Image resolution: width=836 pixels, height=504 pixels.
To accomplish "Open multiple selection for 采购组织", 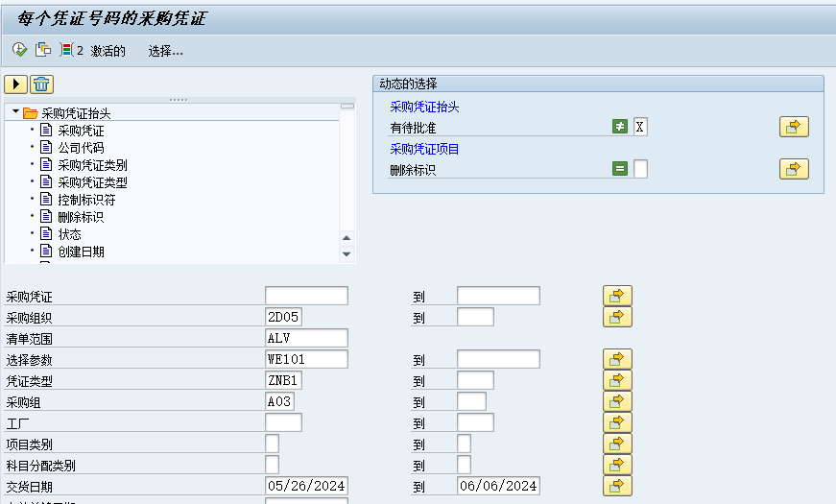I will [617, 317].
